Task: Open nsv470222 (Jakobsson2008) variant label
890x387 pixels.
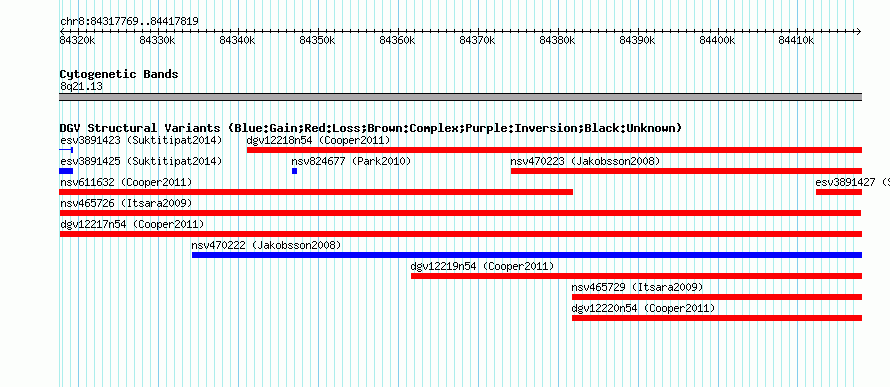Action: click(x=266, y=245)
